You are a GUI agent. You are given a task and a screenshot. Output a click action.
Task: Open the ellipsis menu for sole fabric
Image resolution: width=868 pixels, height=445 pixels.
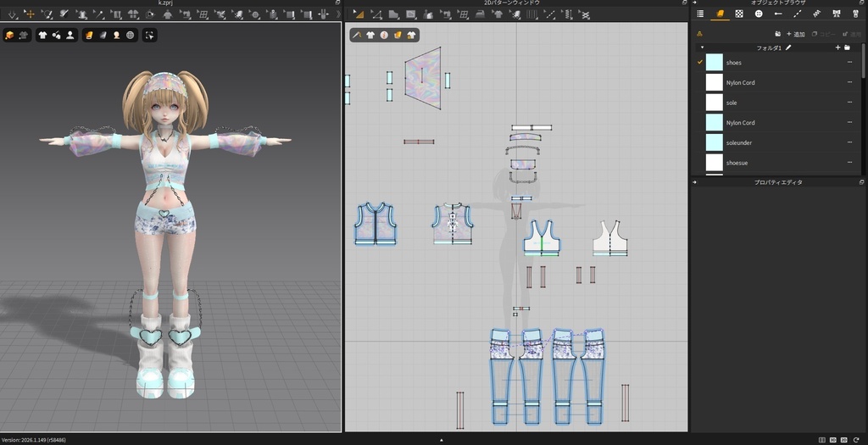point(849,103)
